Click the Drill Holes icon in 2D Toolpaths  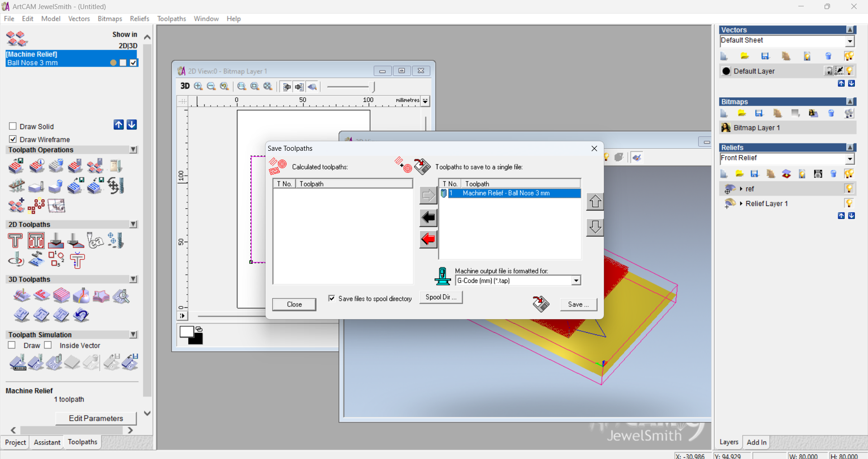(x=115, y=240)
